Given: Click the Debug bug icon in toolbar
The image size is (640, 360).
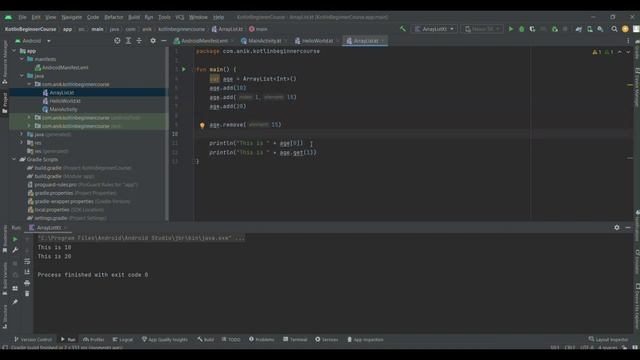Looking at the screenshot, I should tap(522, 29).
